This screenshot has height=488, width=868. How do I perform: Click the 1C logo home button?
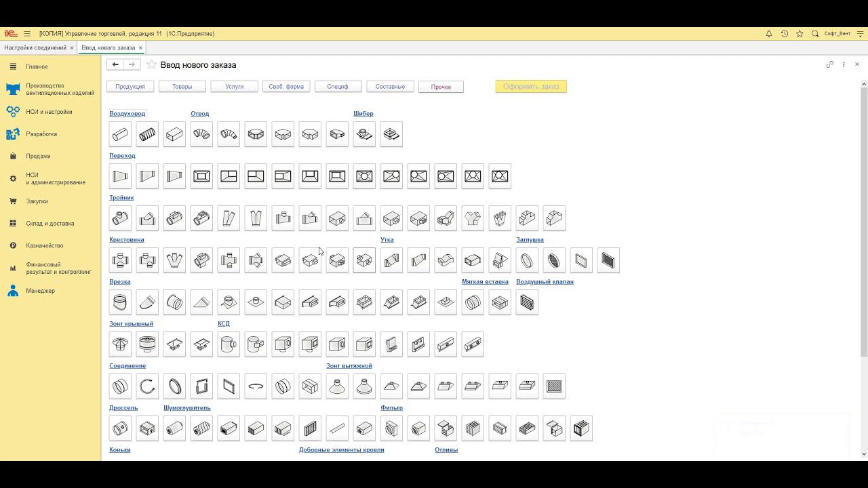(10, 33)
